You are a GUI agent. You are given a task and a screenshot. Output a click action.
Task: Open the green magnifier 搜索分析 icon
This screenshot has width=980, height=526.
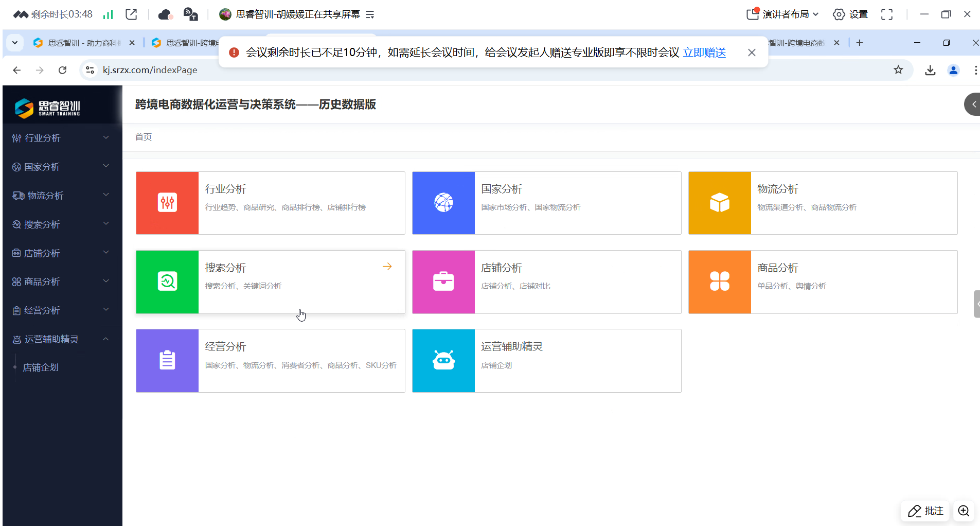click(167, 281)
